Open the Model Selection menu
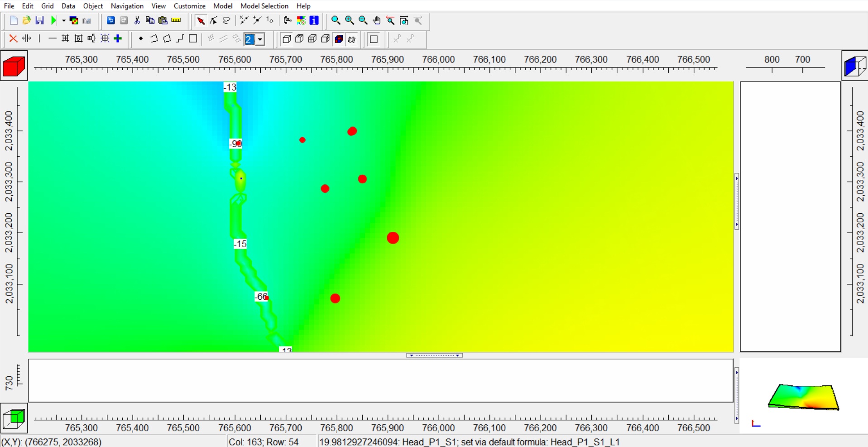Viewport: 868px width, 447px height. coord(264,6)
